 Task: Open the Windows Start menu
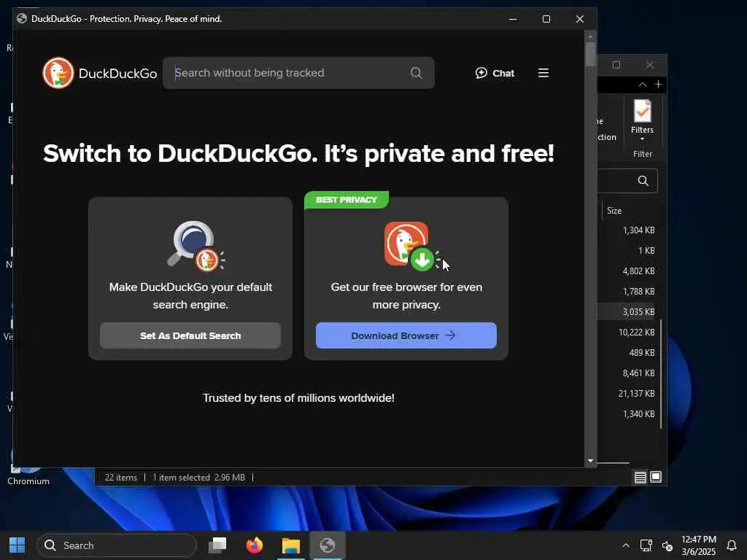coord(18,545)
